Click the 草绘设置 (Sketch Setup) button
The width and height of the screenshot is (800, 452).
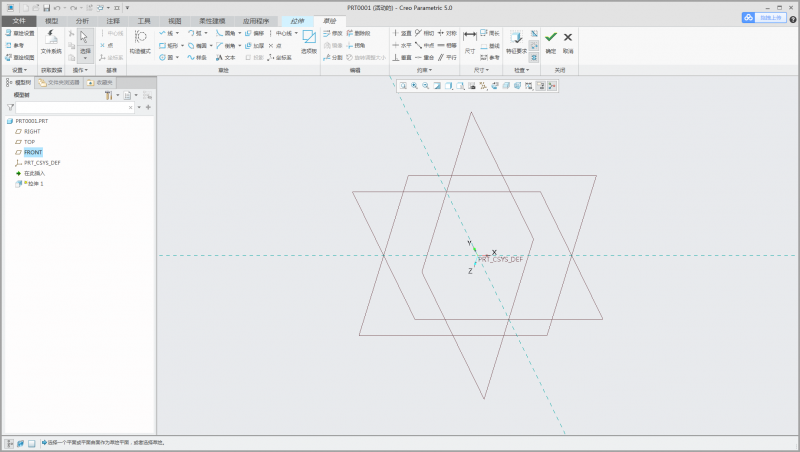20,33
